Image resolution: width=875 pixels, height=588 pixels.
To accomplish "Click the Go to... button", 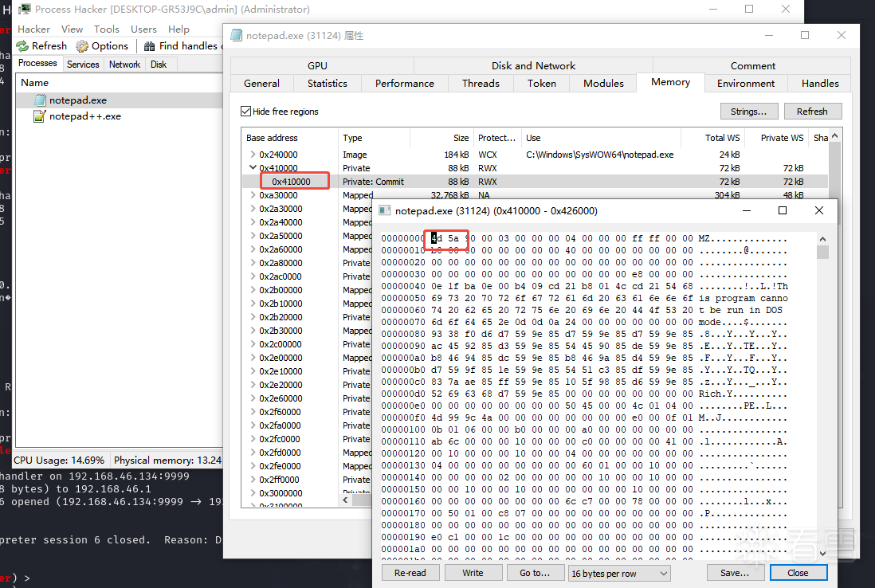I will 535,573.
